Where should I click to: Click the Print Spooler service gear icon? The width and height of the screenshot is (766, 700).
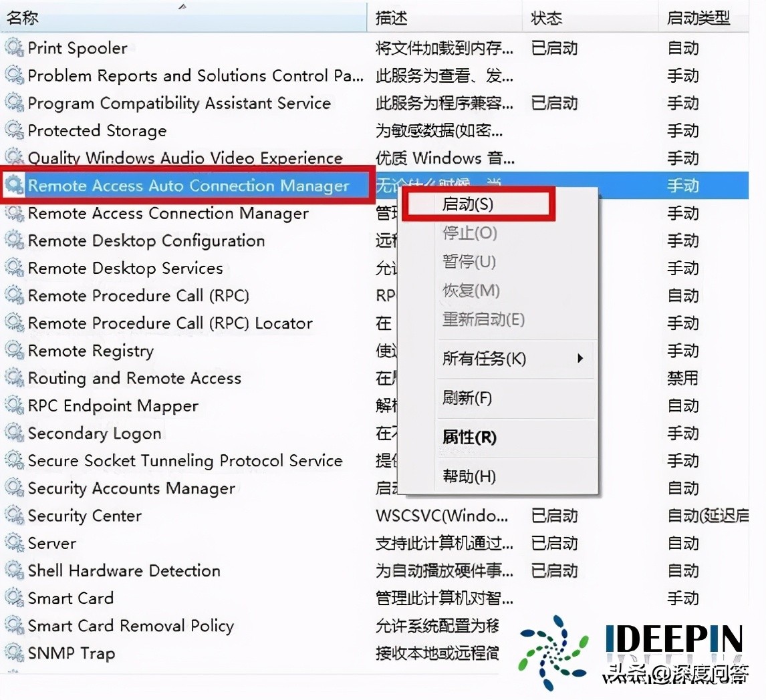[x=14, y=47]
